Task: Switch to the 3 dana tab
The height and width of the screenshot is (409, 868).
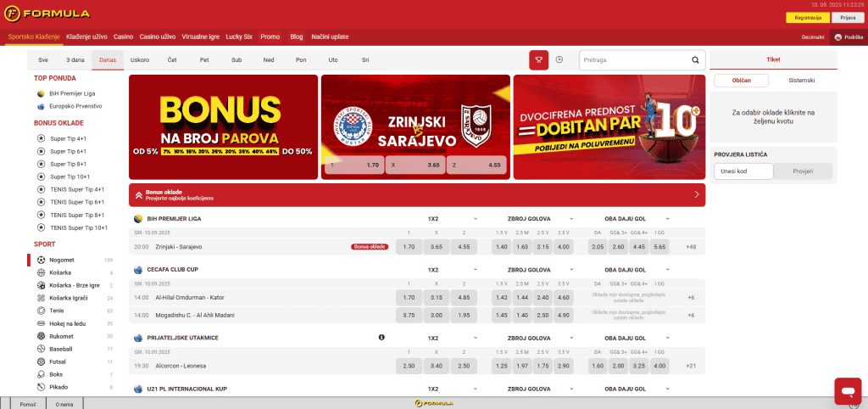Action: (75, 60)
